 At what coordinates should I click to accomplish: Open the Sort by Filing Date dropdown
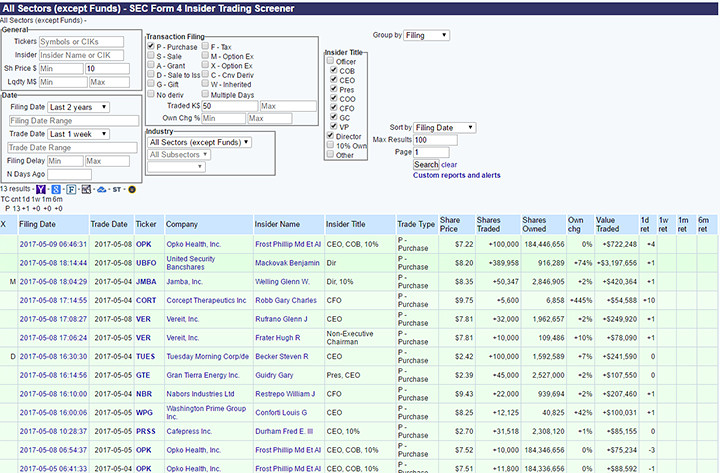[444, 128]
